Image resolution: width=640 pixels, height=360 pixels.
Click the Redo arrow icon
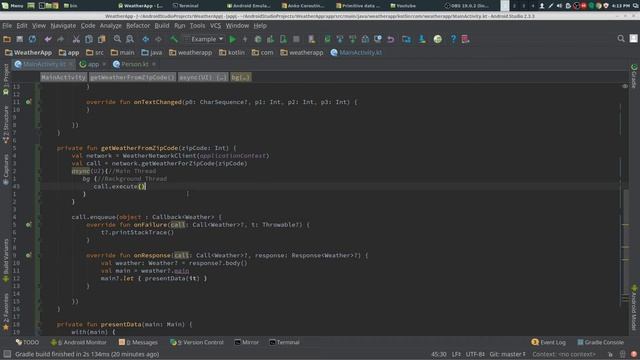[60, 39]
